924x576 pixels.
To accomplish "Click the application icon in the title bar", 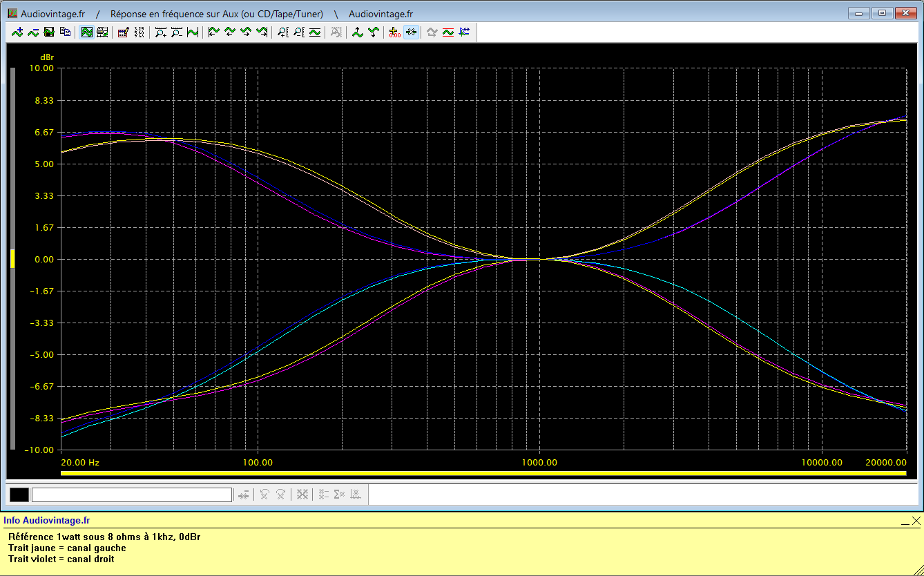I will (x=12, y=14).
